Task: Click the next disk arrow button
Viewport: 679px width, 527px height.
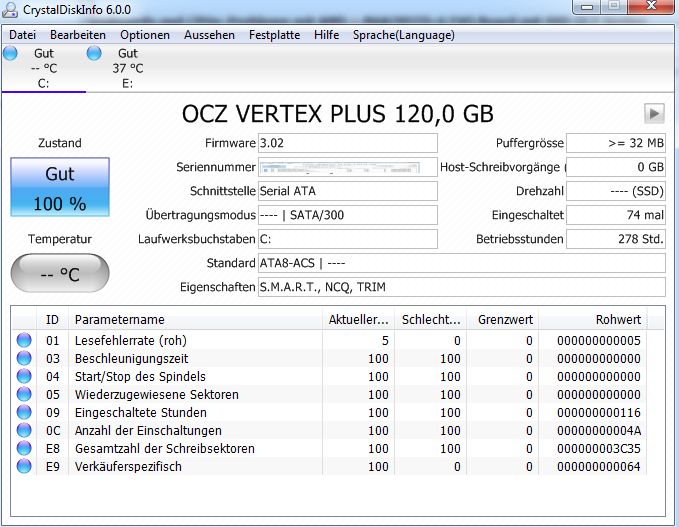Action: [x=654, y=113]
